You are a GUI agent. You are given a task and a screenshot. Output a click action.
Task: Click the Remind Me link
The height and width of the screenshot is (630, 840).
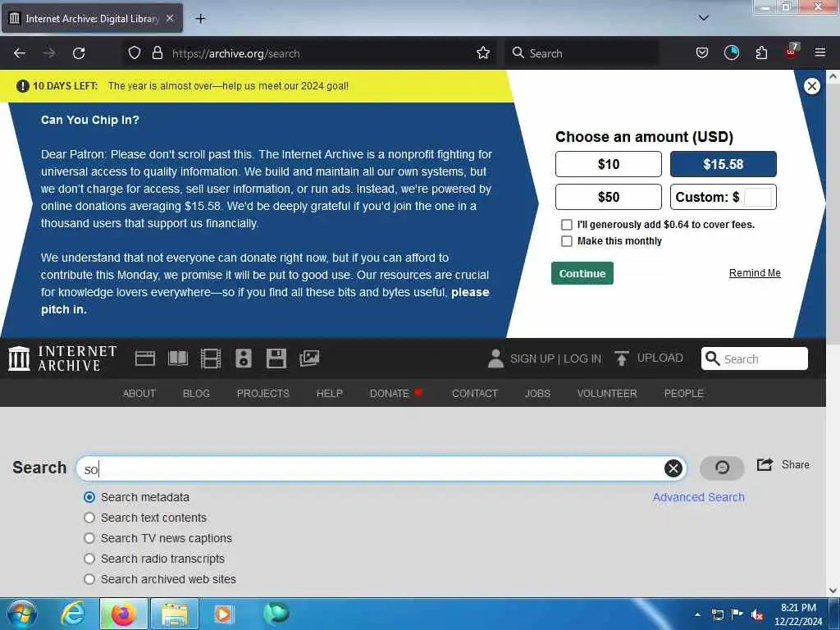(x=755, y=272)
